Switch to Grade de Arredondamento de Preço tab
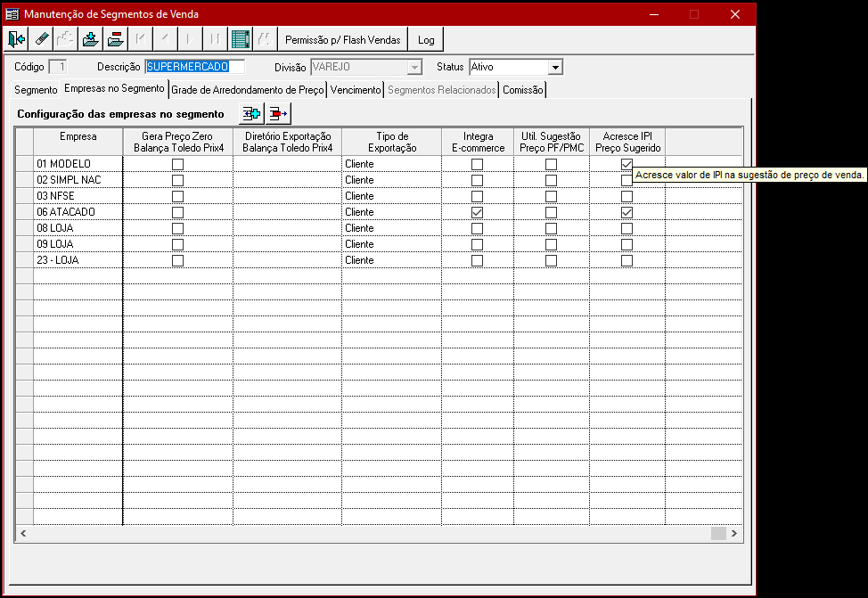868x598 pixels. tap(248, 90)
